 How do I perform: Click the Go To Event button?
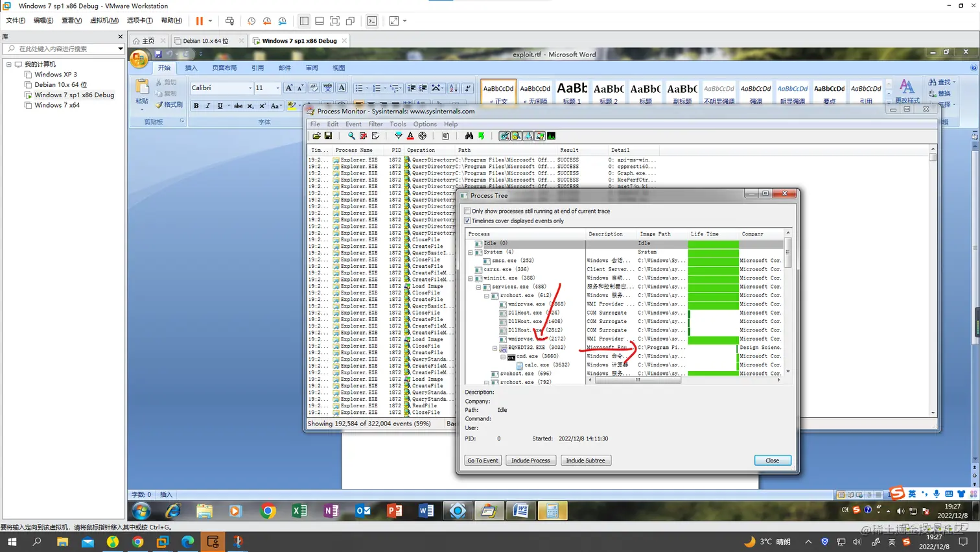[x=483, y=461]
